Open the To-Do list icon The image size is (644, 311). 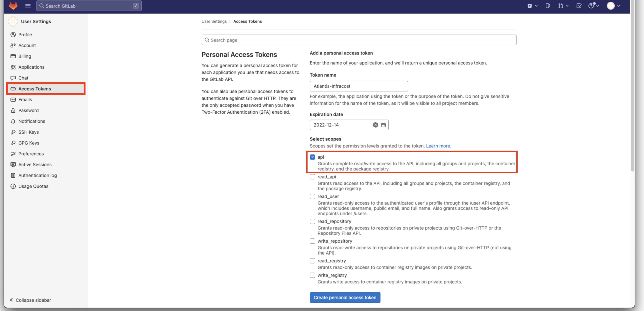[x=579, y=6]
